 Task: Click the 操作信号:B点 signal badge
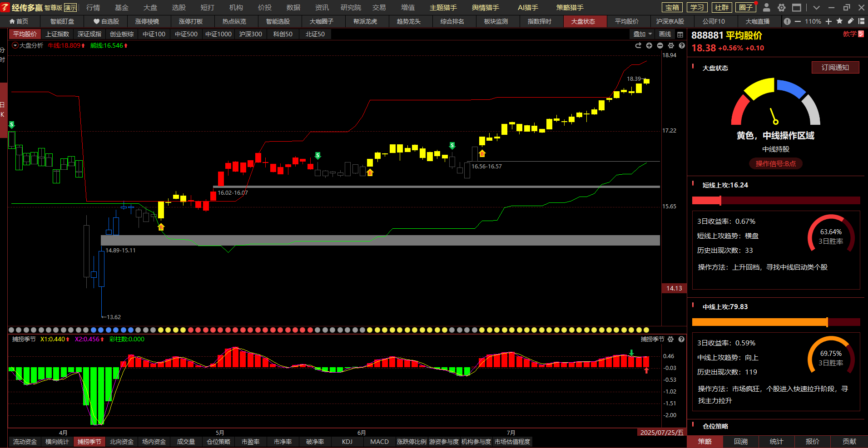tap(775, 164)
